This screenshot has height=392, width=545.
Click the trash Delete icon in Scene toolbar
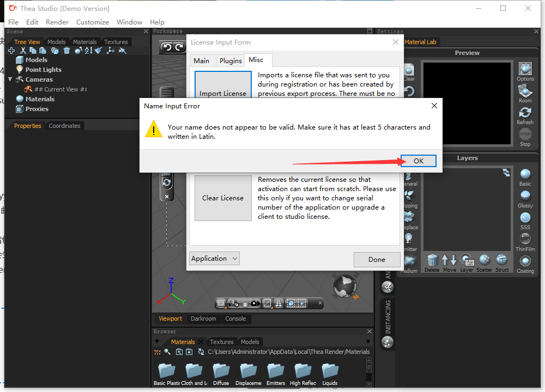pos(66,51)
